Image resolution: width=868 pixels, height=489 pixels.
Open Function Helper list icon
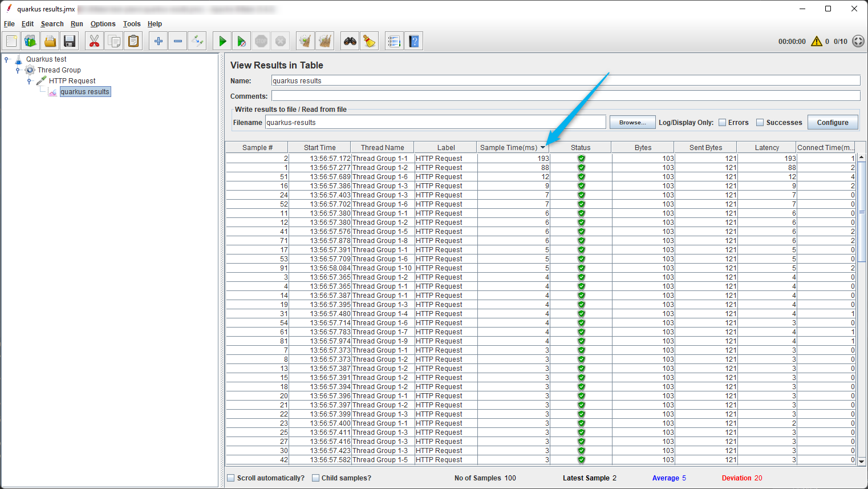tap(394, 41)
